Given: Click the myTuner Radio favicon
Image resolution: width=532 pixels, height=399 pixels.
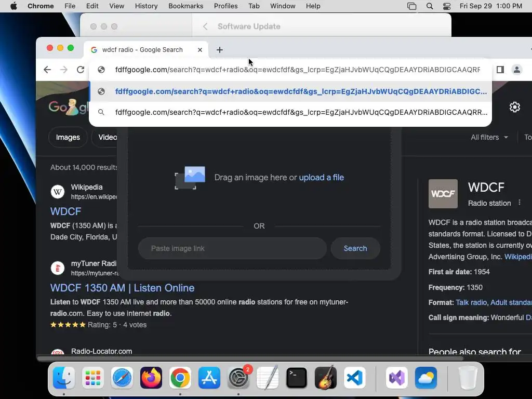Looking at the screenshot, I should (58, 268).
